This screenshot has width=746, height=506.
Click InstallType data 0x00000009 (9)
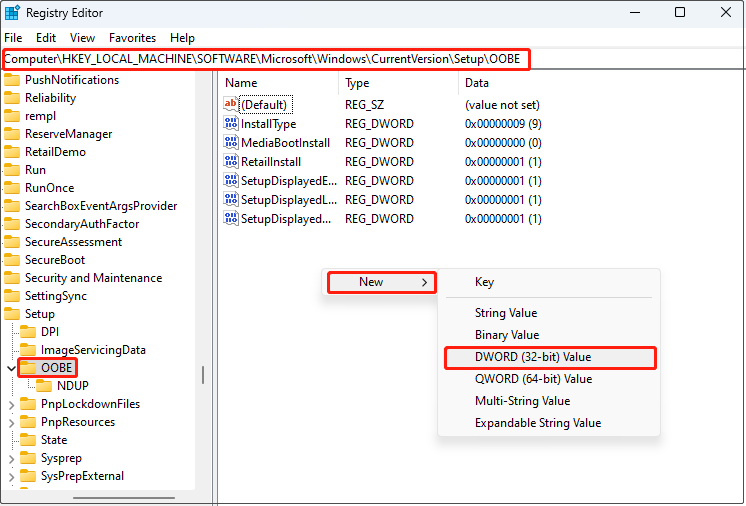coord(503,124)
